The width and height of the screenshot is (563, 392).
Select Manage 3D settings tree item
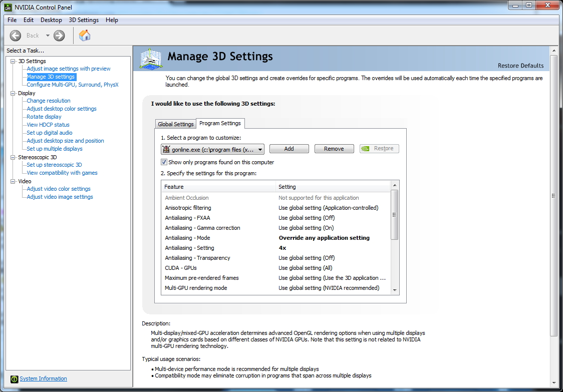pos(51,77)
